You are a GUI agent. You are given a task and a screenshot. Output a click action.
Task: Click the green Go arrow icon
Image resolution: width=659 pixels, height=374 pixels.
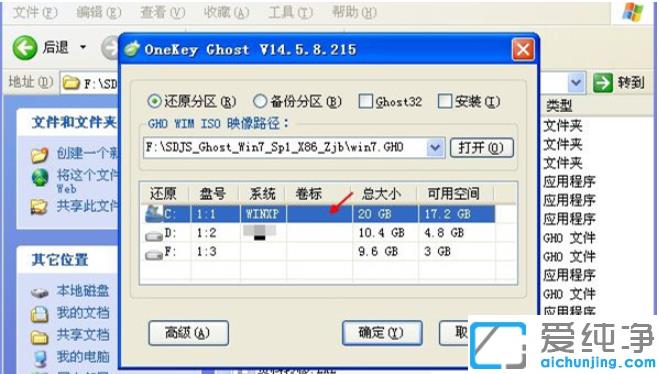603,82
